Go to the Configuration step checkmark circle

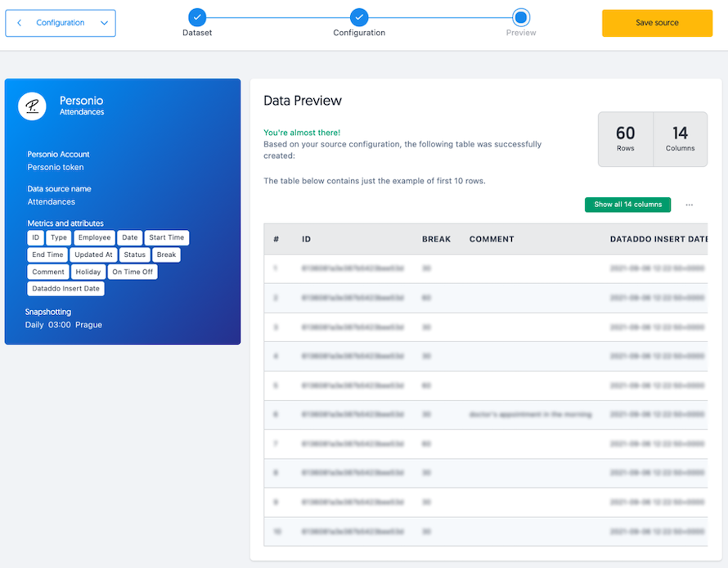click(359, 18)
